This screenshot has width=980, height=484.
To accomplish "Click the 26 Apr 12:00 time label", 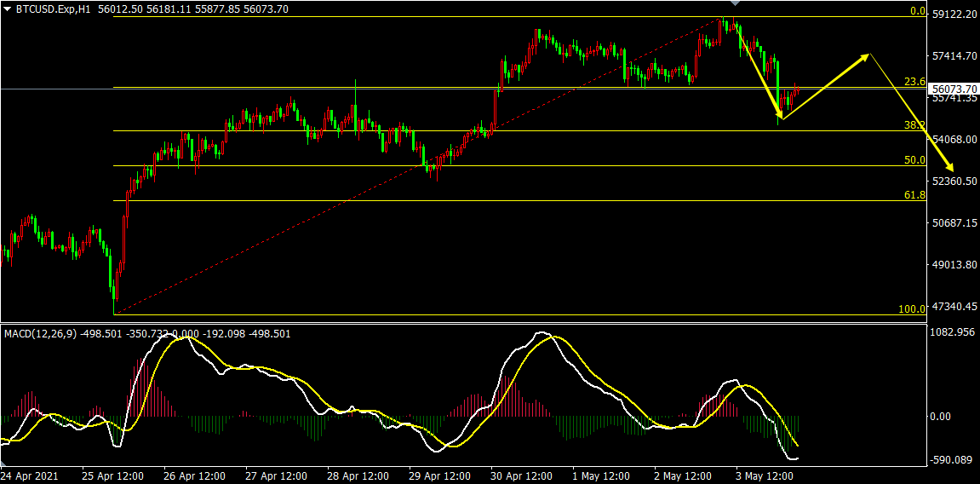I will 194,475.
